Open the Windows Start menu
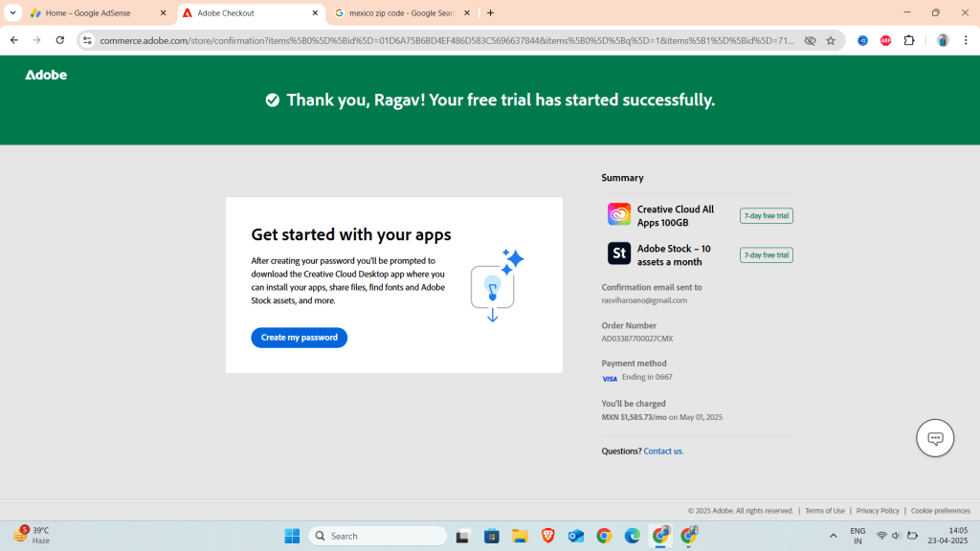Screen dimensions: 980x551 [292, 536]
